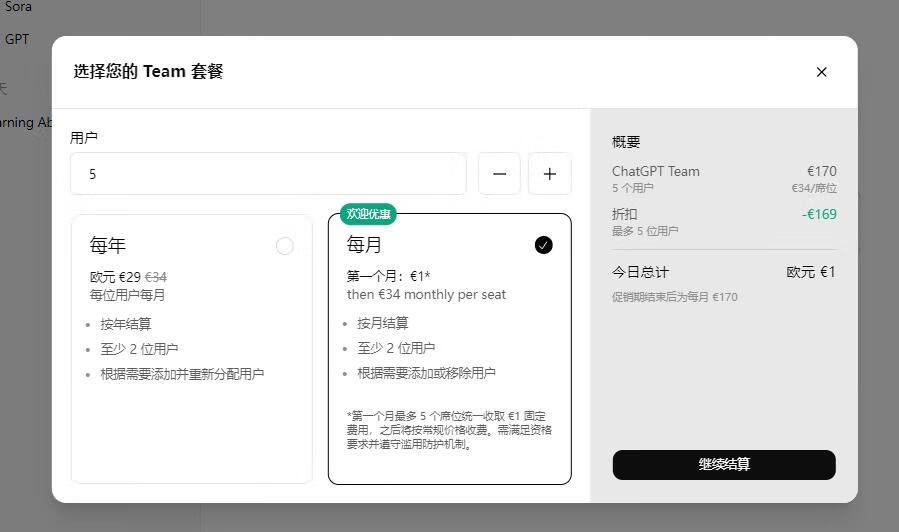Choose the 每月 plan card heading
This screenshot has width=899, height=532.
pyautogui.click(x=365, y=245)
